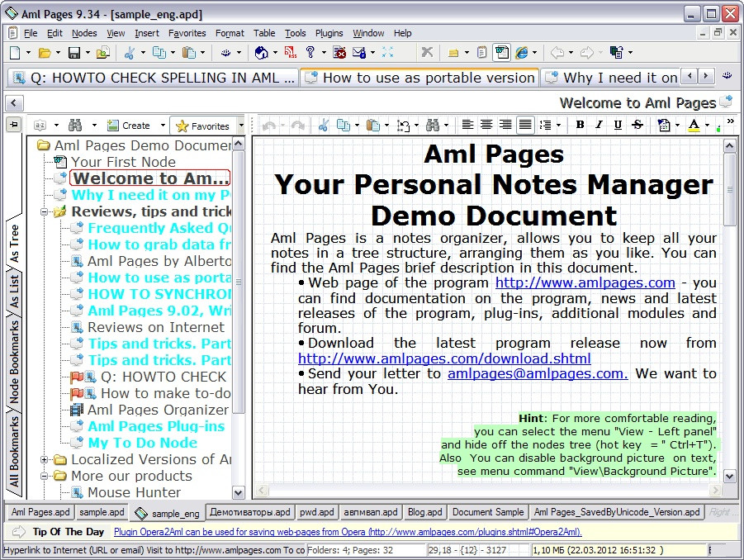Click the open folder icon in the main toolbar
Viewport: 744px width, 560px height.
click(45, 53)
